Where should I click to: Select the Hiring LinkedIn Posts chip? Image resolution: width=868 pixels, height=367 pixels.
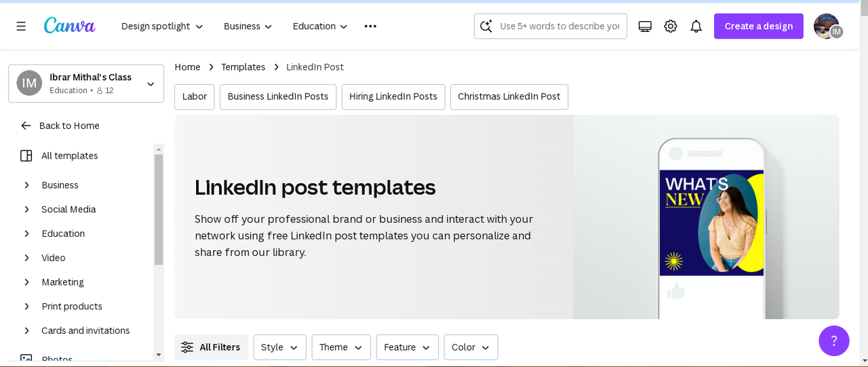tap(393, 96)
